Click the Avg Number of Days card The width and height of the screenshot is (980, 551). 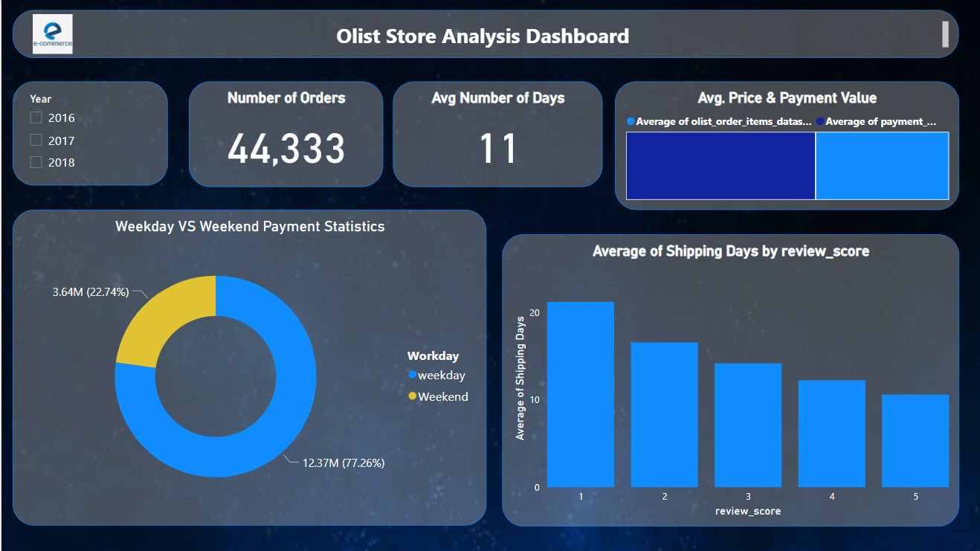(x=497, y=134)
